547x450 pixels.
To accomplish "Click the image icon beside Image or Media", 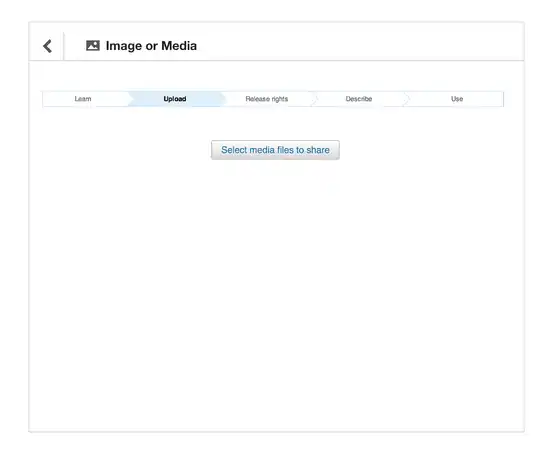I will (x=93, y=45).
